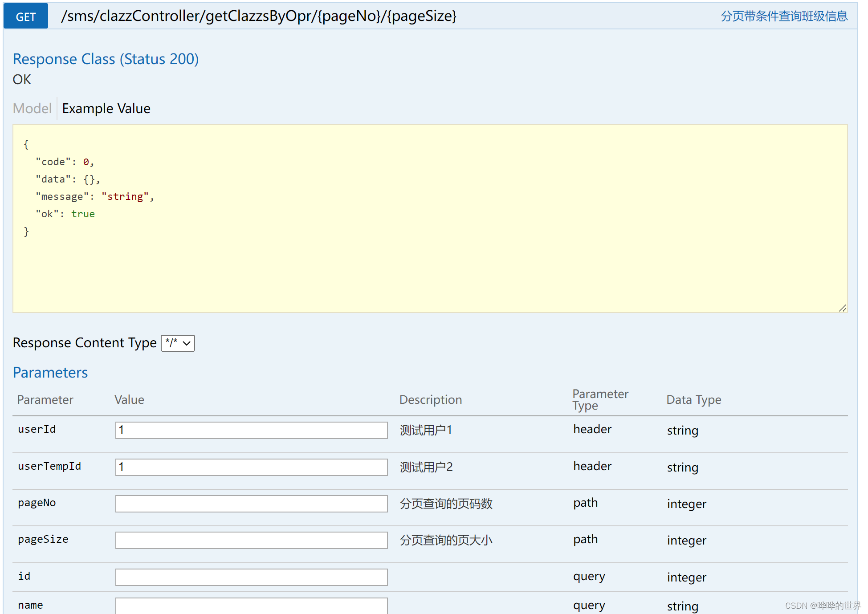Click the "message" string value in example
The width and height of the screenshot is (868, 614).
(125, 196)
